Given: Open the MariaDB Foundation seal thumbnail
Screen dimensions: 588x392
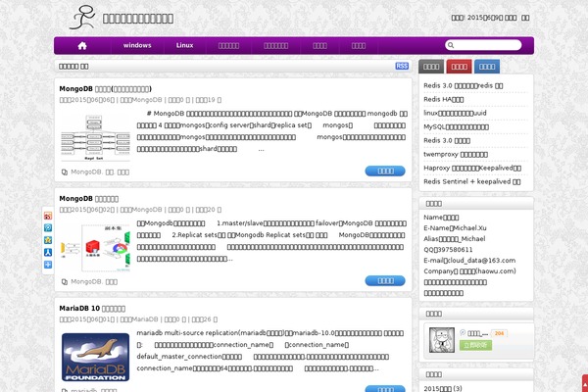Looking at the screenshot, I should [x=95, y=357].
